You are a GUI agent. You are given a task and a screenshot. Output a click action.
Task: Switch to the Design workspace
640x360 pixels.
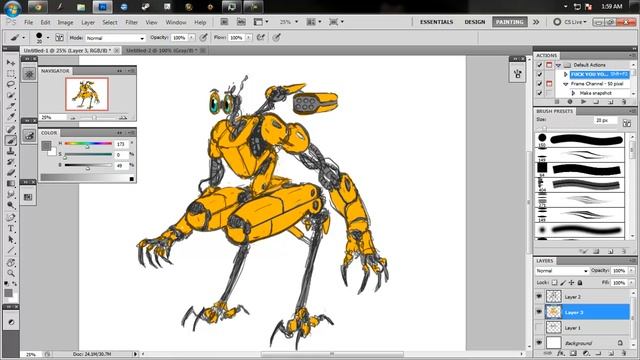475,22
